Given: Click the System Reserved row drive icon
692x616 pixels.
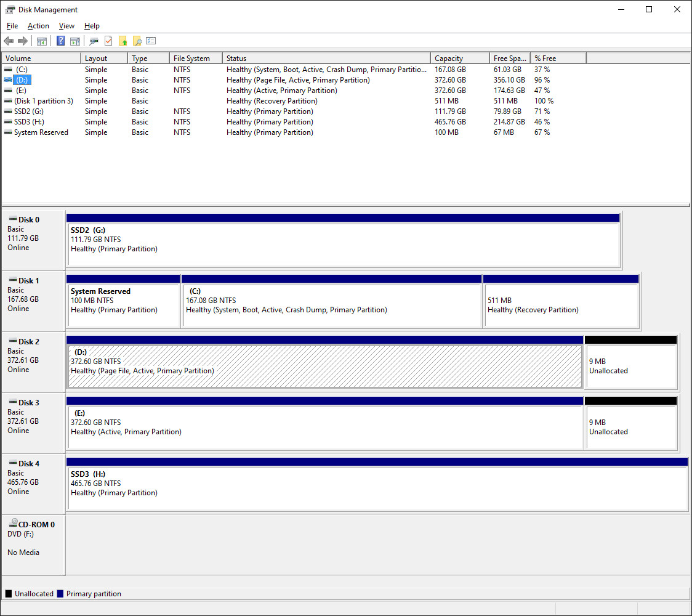Looking at the screenshot, I should pyautogui.click(x=8, y=132).
